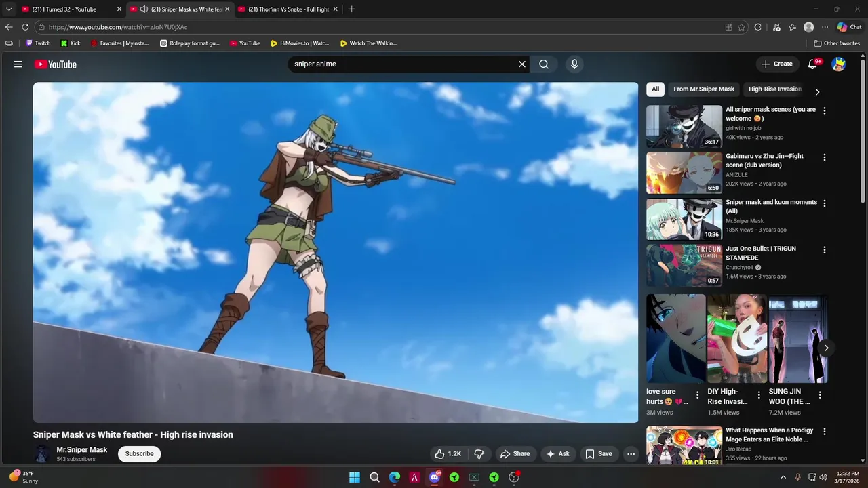868x488 pixels.
Task: Start voice search with microphone icon
Action: (x=574, y=64)
